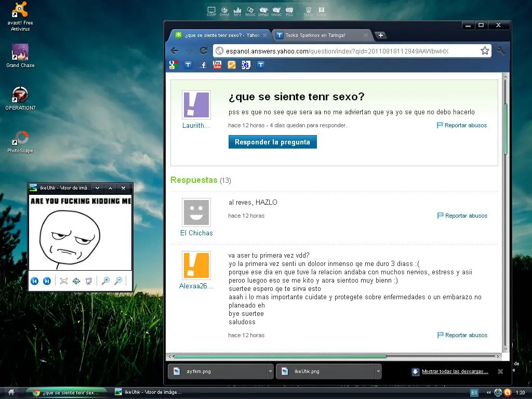This screenshot has height=399, width=532.
Task: Click the Responder la pregunta button
Action: tap(272, 142)
